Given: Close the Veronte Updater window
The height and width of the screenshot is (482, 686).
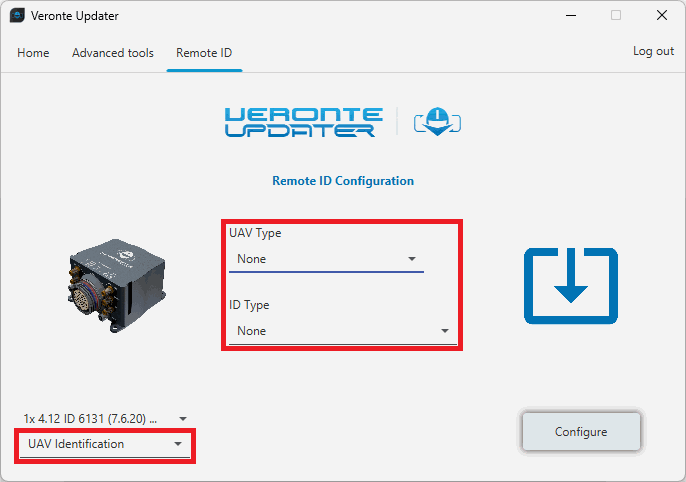Looking at the screenshot, I should (x=661, y=16).
